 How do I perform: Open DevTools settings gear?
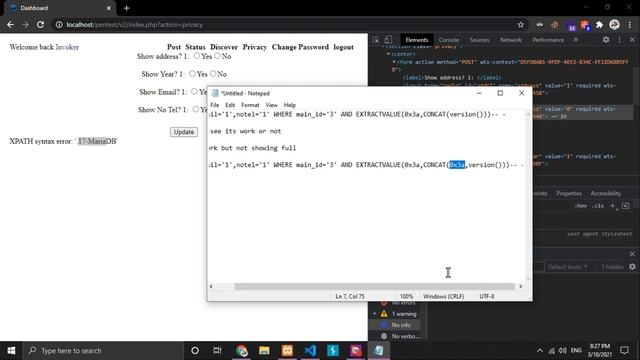(x=606, y=40)
